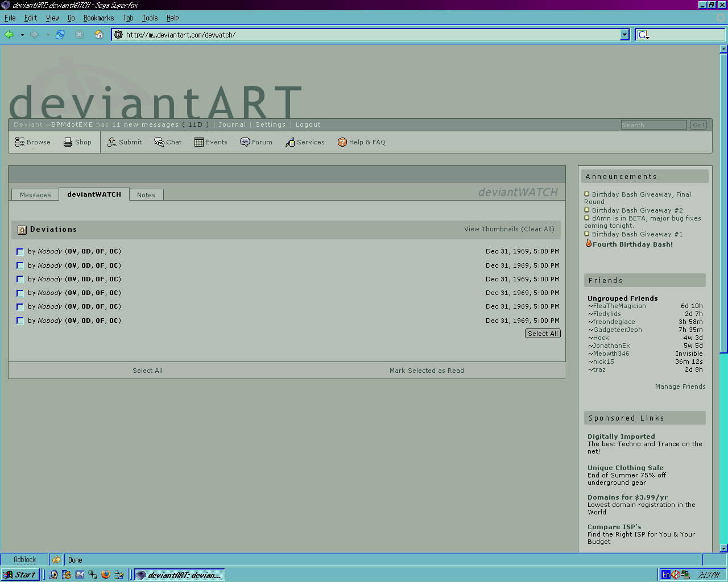Open Help & FAQ
The height and width of the screenshot is (582, 728).
point(361,142)
